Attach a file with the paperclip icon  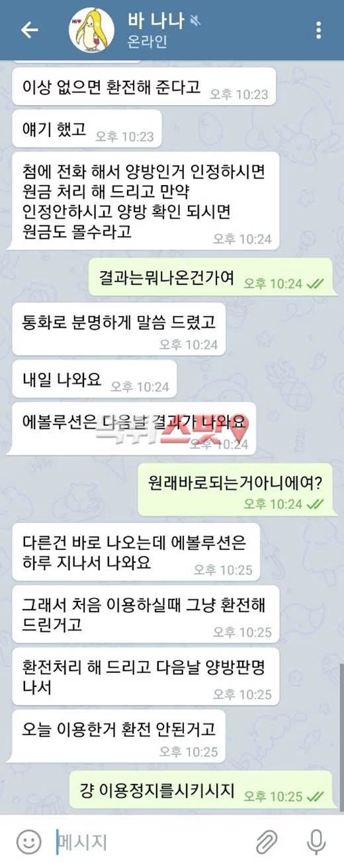(267, 842)
